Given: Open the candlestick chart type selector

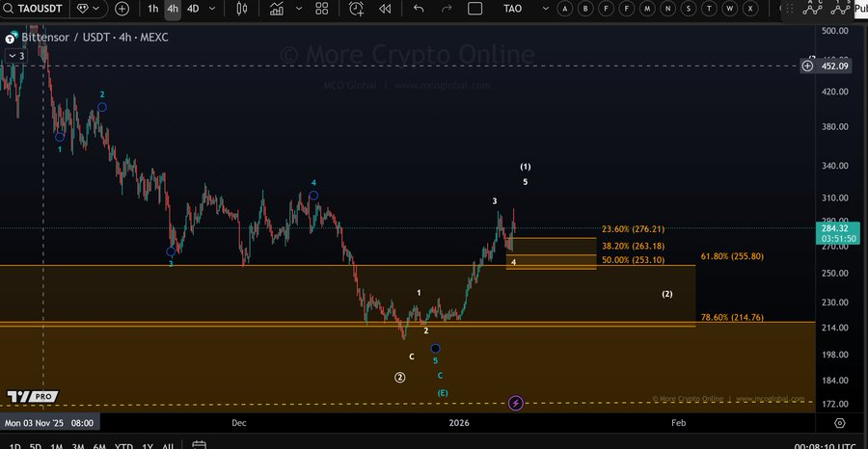Looking at the screenshot, I should pyautogui.click(x=241, y=9).
